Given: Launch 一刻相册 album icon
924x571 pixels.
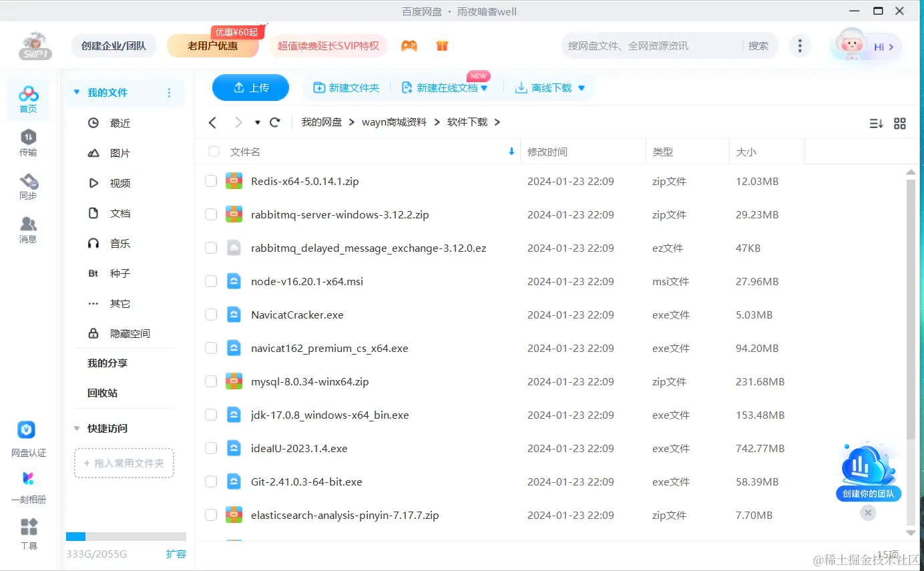Looking at the screenshot, I should point(28,478).
